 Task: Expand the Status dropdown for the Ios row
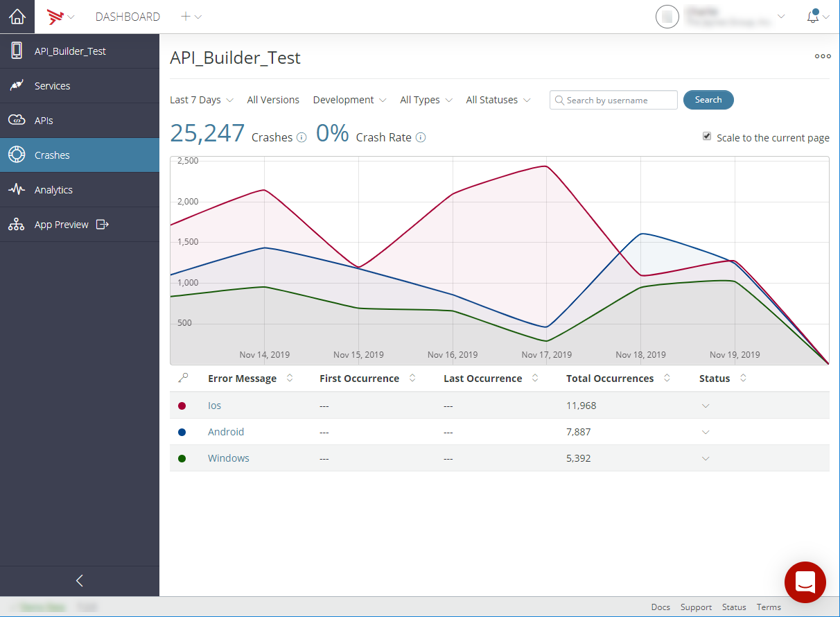click(706, 406)
